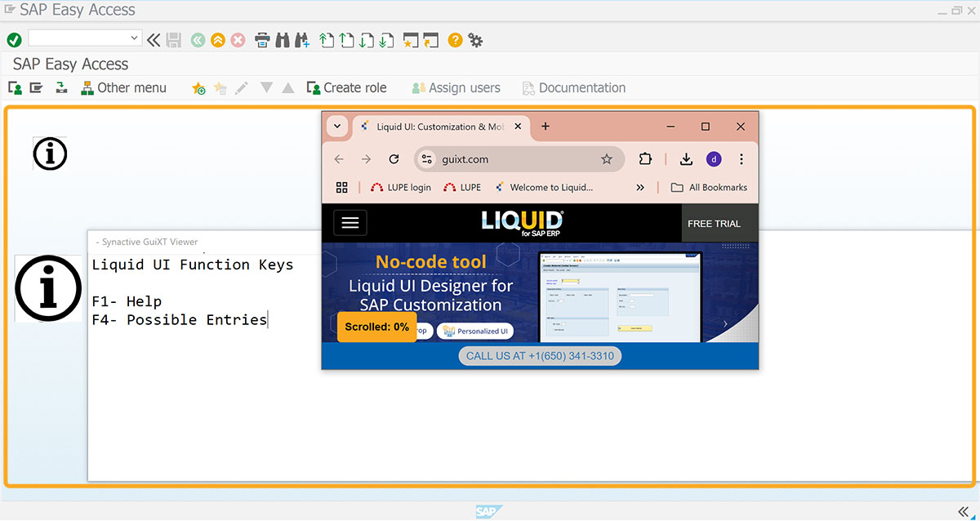The width and height of the screenshot is (980, 521).
Task: Click the red Cancel icon
Action: click(238, 39)
